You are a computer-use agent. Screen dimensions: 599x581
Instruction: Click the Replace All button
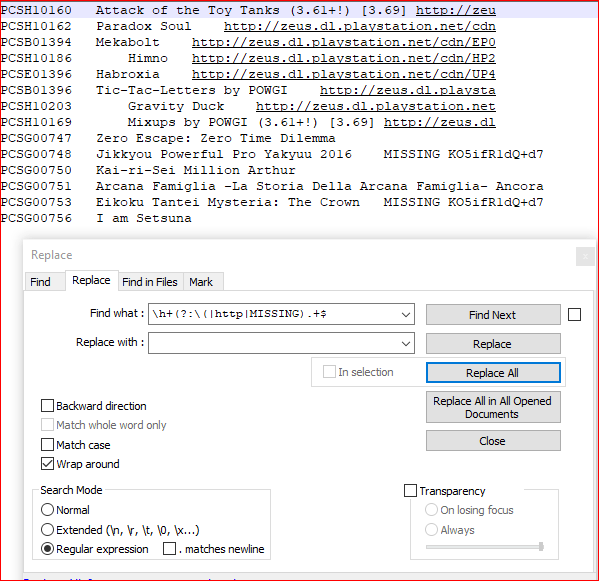pos(493,373)
